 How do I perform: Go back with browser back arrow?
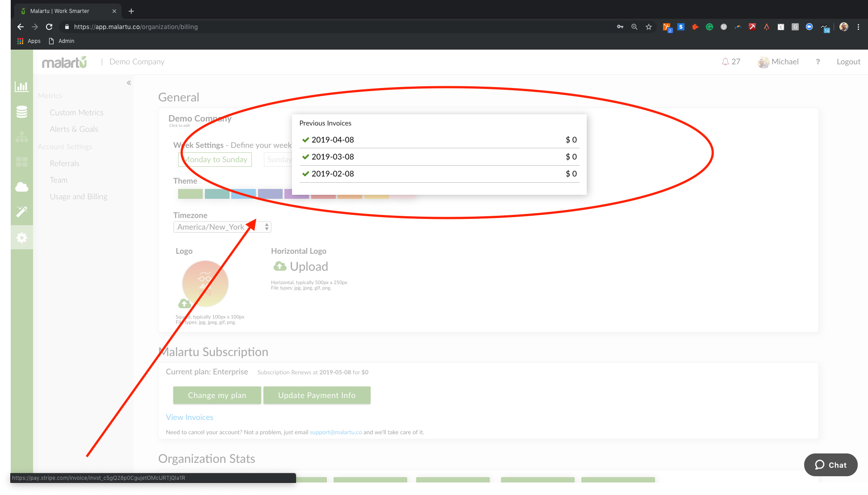tap(21, 27)
